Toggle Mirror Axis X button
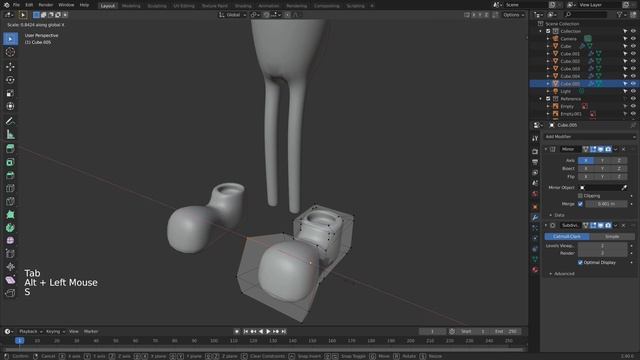The width and height of the screenshot is (640, 360). point(586,160)
